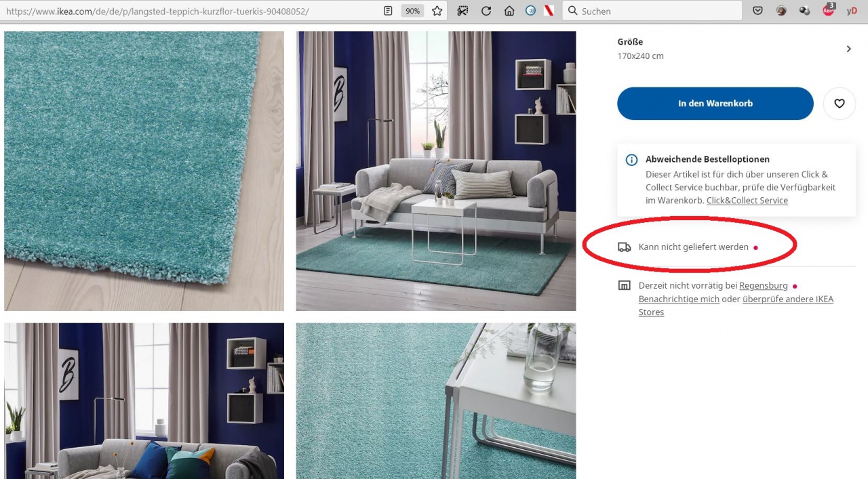The height and width of the screenshot is (479, 868).
Task: Click Benachrichtige mich link
Action: pyautogui.click(x=678, y=299)
